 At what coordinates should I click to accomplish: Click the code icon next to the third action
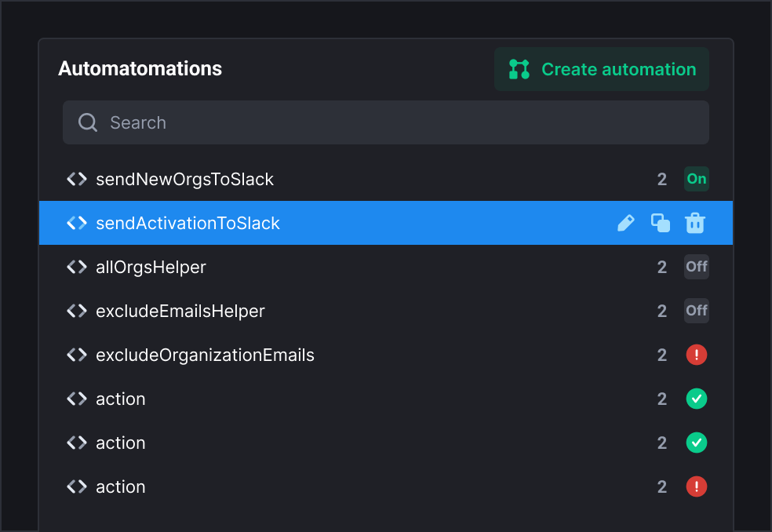pos(76,486)
